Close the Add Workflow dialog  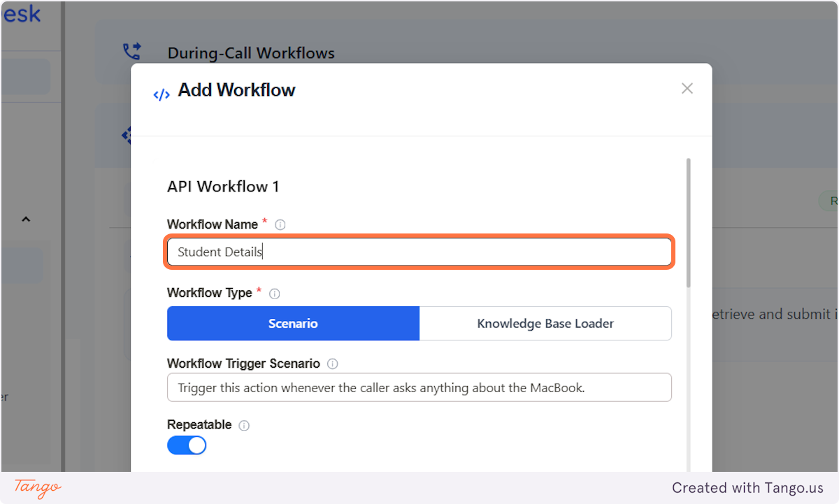click(687, 88)
